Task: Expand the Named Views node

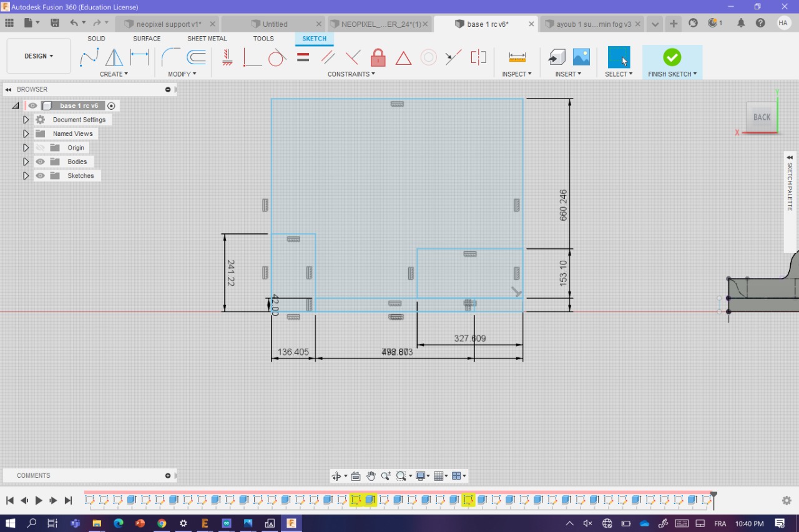Action: click(26, 133)
